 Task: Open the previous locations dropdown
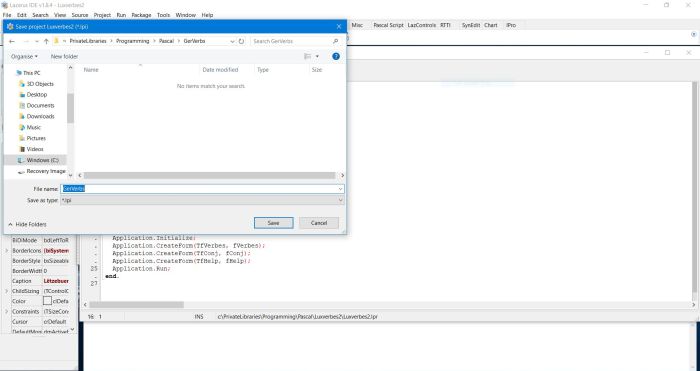pyautogui.click(x=232, y=41)
